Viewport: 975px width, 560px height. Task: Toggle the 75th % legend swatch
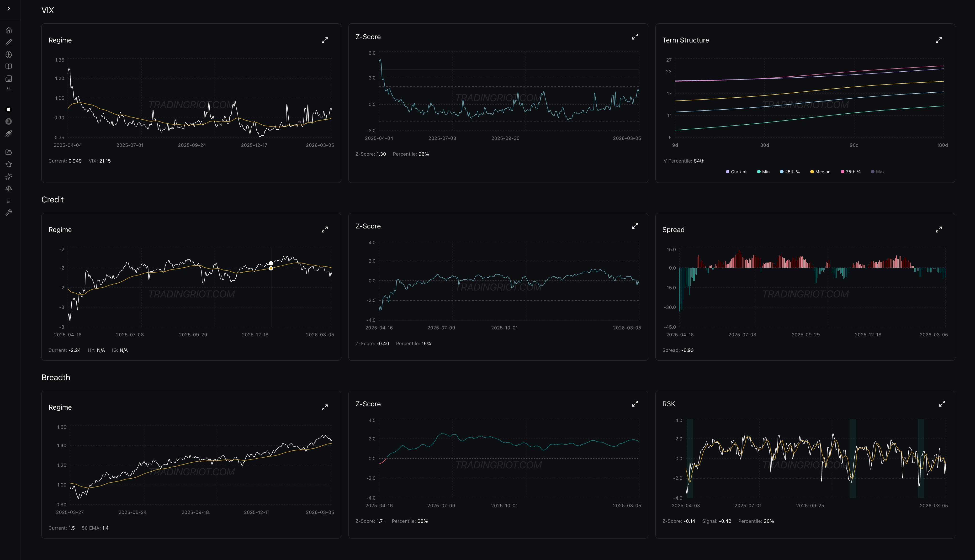coord(842,172)
